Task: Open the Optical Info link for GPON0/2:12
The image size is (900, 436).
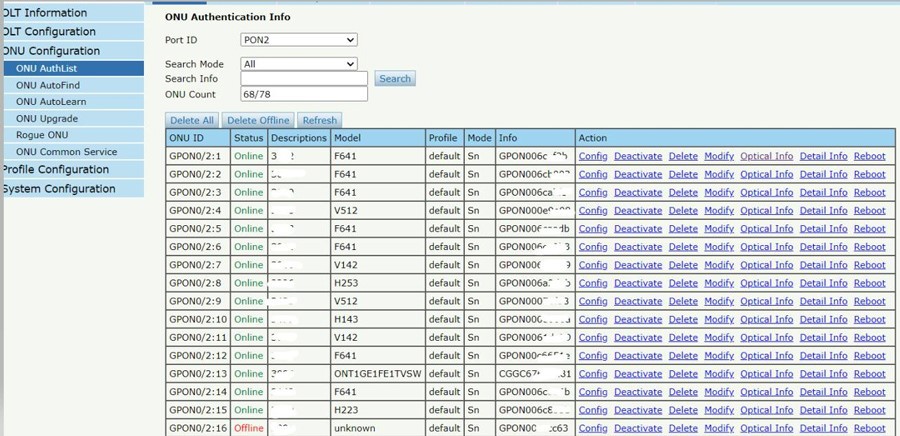Action: pos(767,356)
